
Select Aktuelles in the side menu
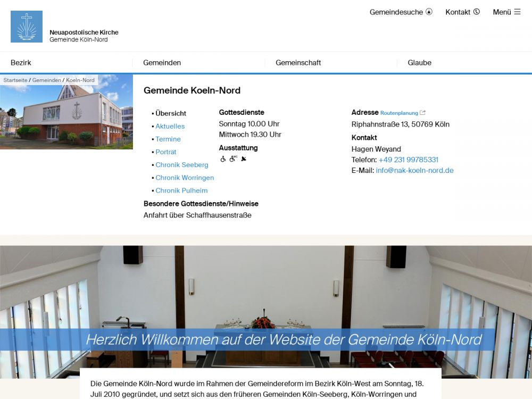click(x=170, y=127)
